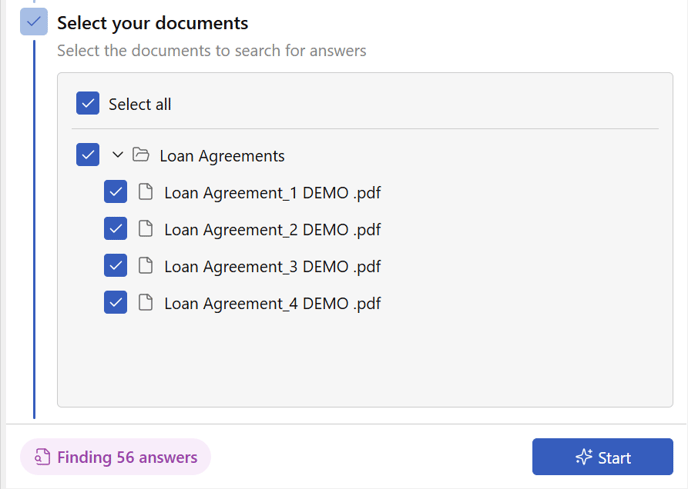Click the Select your documents step heading
688x489 pixels.
pyautogui.click(x=153, y=23)
